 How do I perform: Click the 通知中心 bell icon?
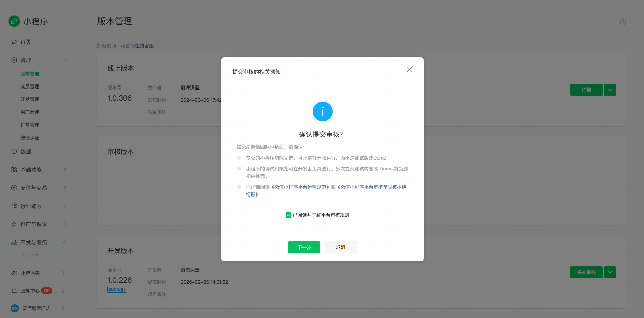(14, 291)
